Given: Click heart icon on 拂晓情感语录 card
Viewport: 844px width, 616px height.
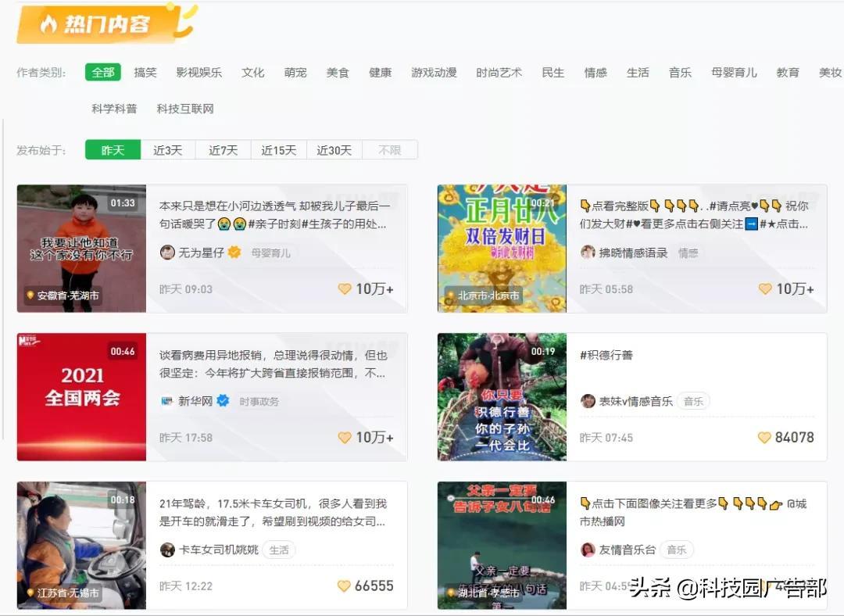Looking at the screenshot, I should (765, 289).
